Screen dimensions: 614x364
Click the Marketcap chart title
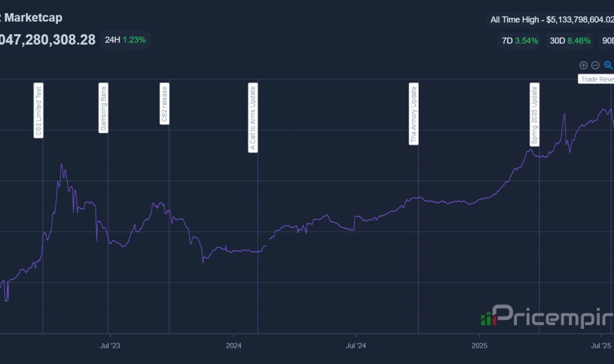click(x=31, y=17)
